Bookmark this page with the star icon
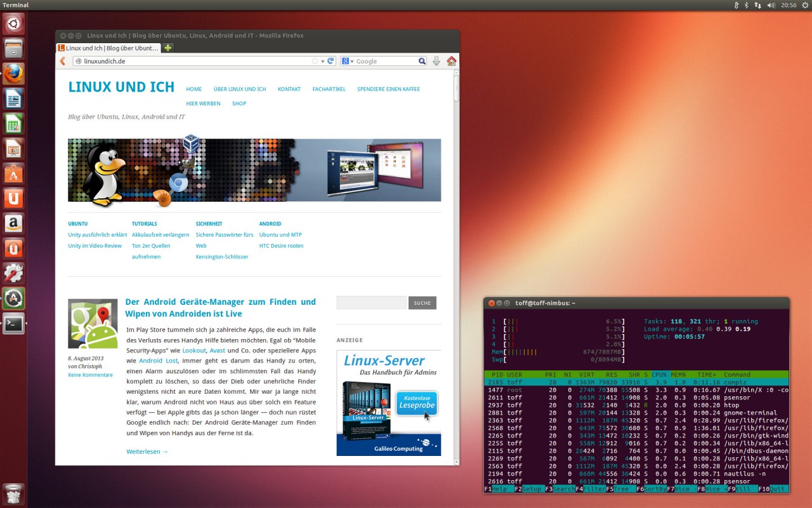812x508 pixels. (x=315, y=61)
